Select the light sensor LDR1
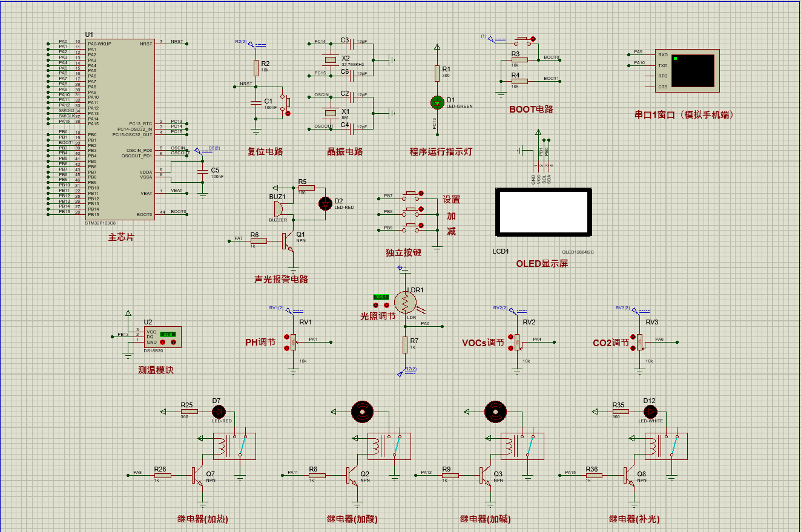Image resolution: width=801 pixels, height=532 pixels. pos(406,301)
